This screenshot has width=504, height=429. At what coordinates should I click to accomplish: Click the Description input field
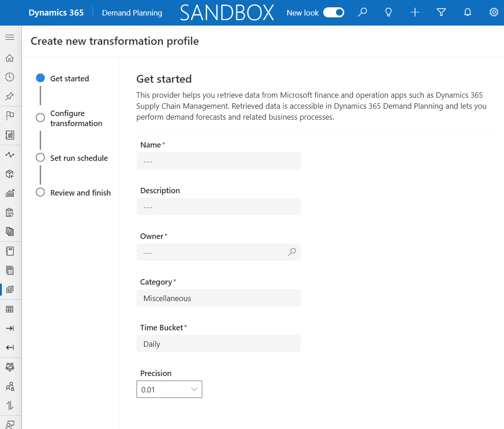point(219,207)
